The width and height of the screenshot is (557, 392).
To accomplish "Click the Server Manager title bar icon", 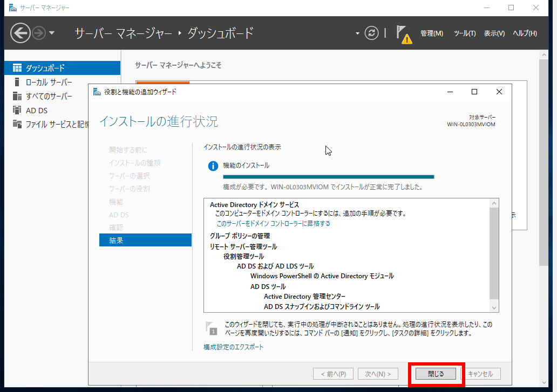I will point(13,8).
